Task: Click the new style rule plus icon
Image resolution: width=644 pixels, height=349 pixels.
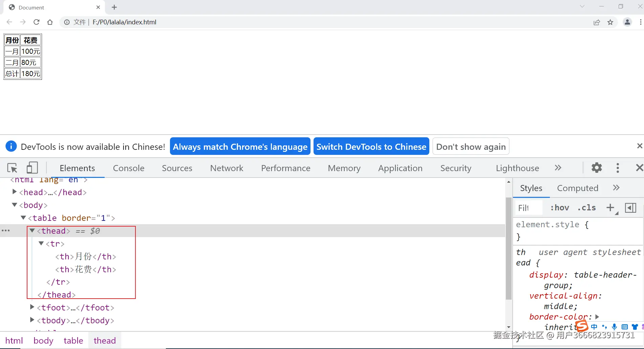Action: pos(610,208)
